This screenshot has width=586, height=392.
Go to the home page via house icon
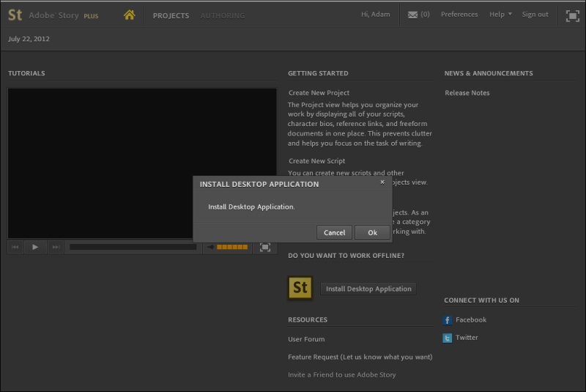click(x=130, y=15)
